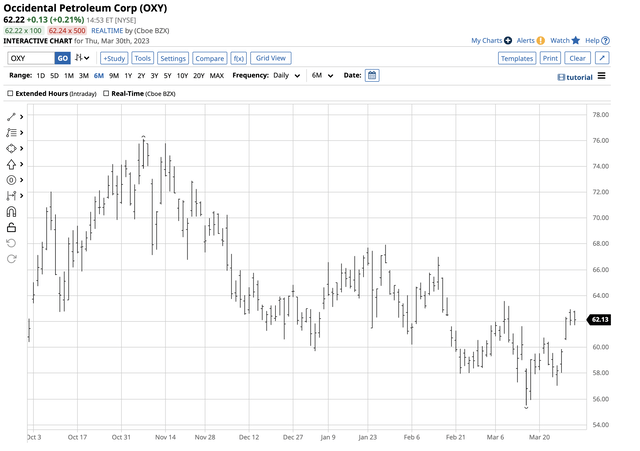Screen dimensions: 640x451
Task: Open chart Settings button
Action: pyautogui.click(x=173, y=58)
